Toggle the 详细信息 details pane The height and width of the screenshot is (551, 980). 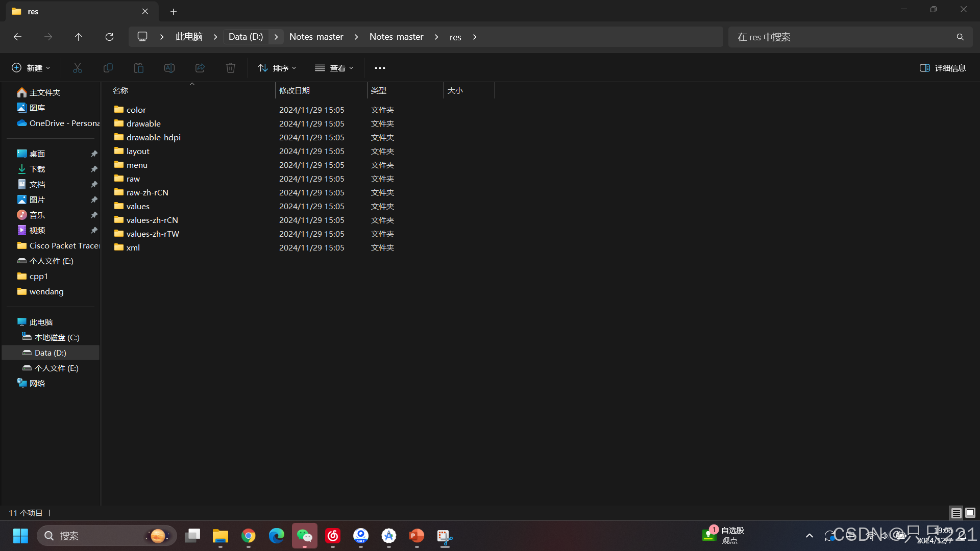pyautogui.click(x=942, y=68)
